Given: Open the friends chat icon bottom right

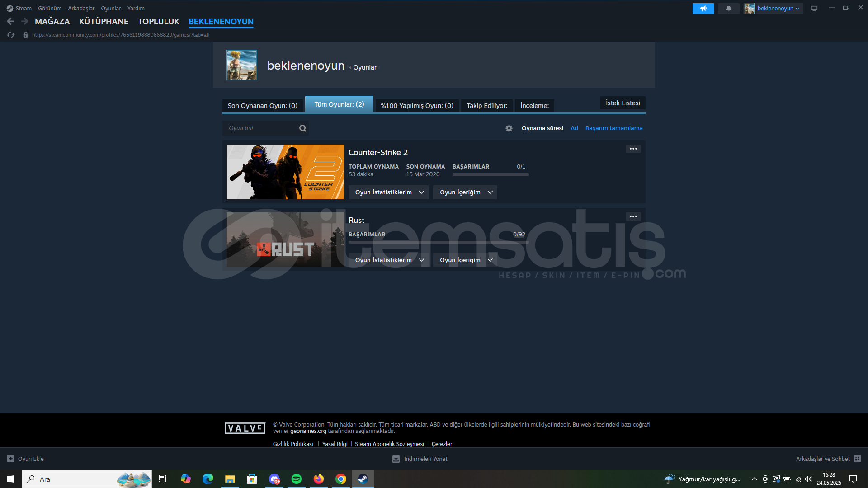Looking at the screenshot, I should (x=857, y=459).
